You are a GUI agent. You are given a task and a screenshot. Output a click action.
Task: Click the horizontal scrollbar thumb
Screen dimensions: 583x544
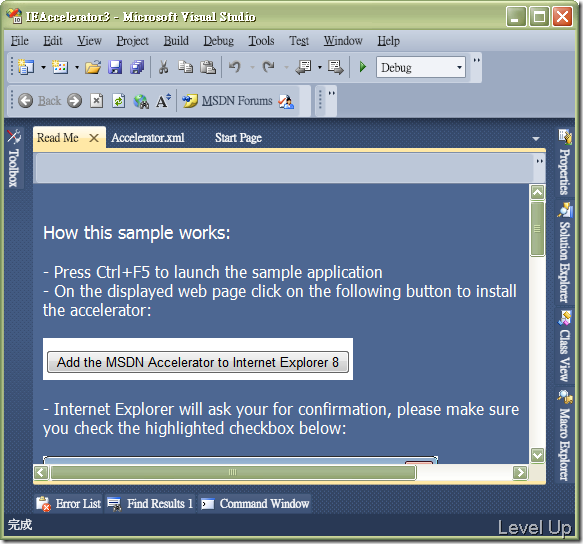coord(233,473)
